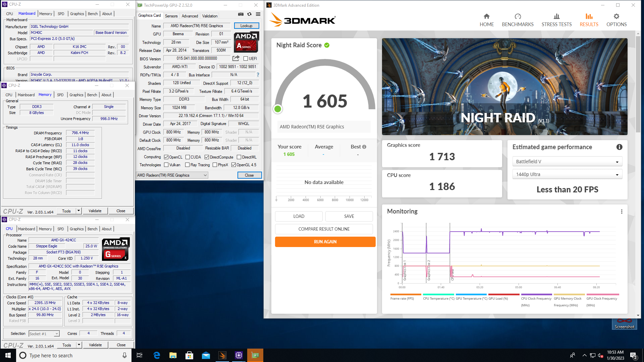Click the BIOS export share icon in GPU-Z

(x=236, y=58)
